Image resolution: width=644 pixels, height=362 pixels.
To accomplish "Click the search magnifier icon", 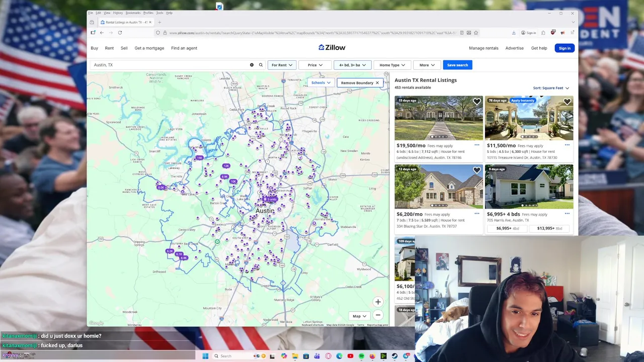I will (261, 65).
